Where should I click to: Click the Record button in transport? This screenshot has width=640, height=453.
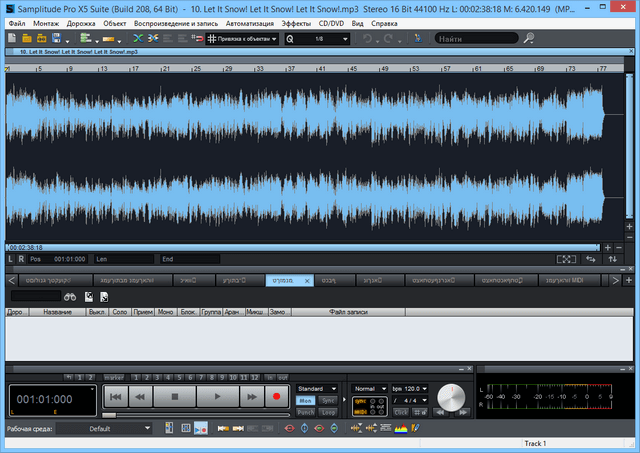click(x=276, y=397)
